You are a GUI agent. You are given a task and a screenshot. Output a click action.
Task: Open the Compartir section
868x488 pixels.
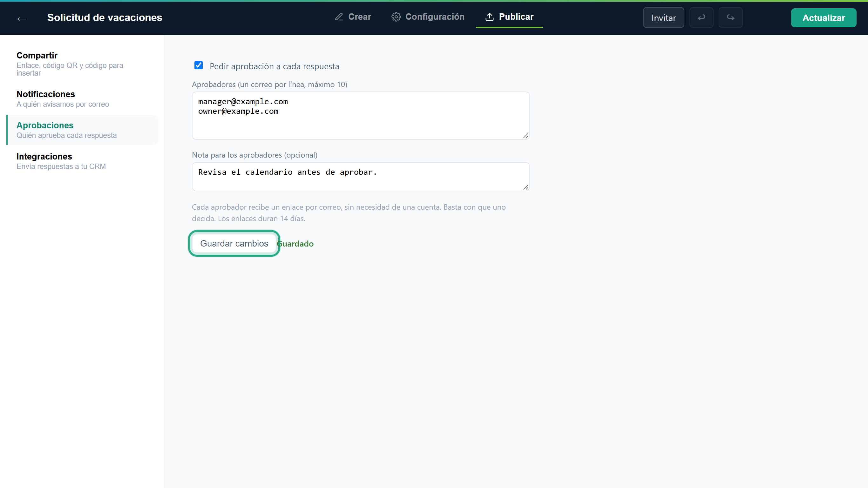(82, 64)
